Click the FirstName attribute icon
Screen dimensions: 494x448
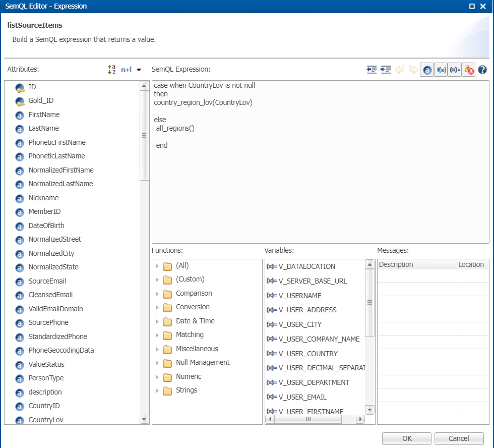click(20, 116)
